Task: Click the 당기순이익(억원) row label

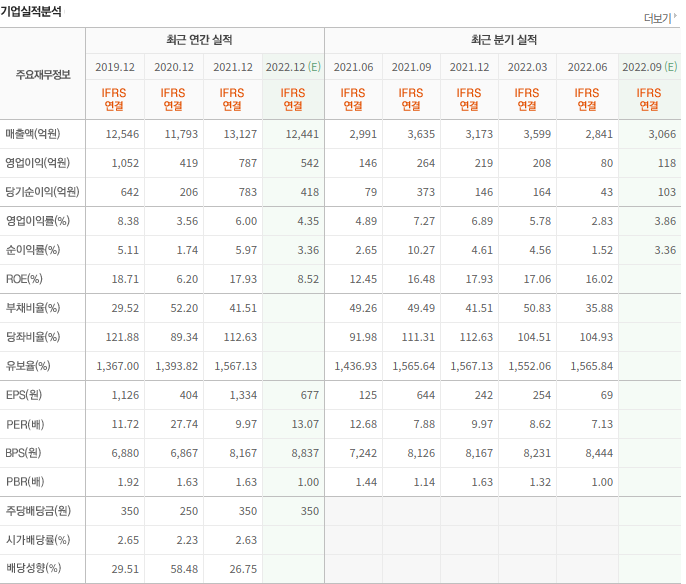Action: pyautogui.click(x=42, y=192)
